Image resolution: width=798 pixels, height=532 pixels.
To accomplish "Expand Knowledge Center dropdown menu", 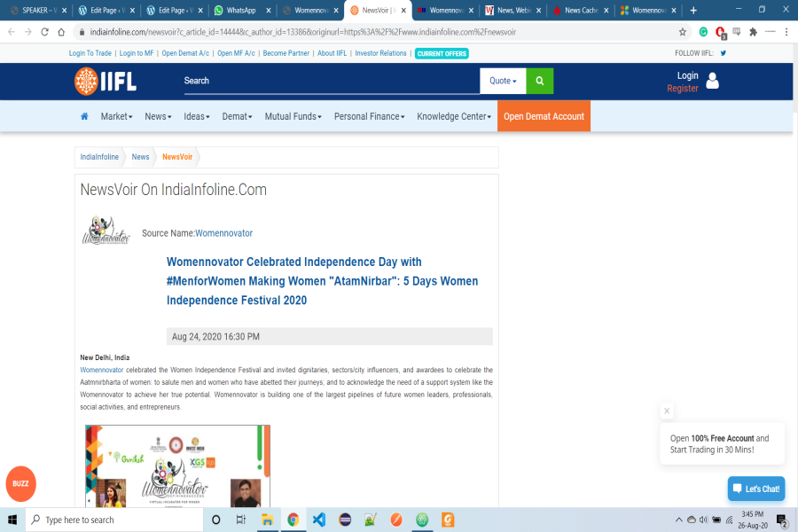I will (455, 116).
